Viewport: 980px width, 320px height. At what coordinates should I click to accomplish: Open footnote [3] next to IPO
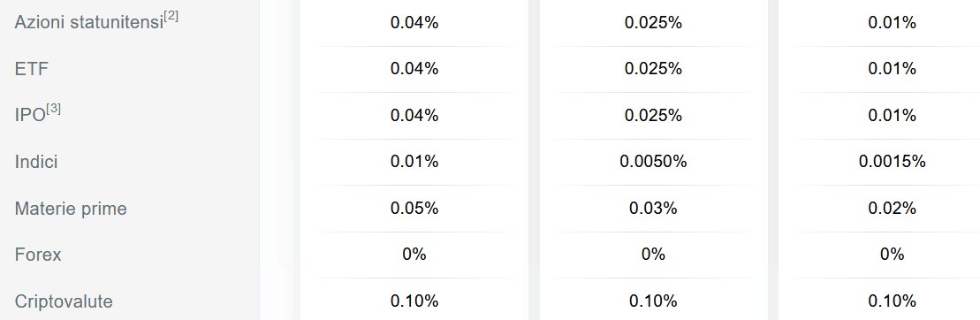click(53, 108)
